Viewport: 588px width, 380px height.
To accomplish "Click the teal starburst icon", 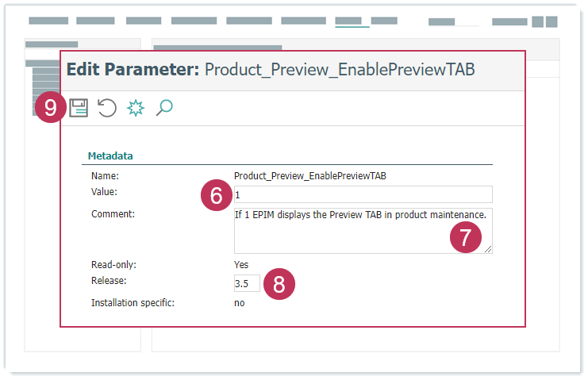I will pyautogui.click(x=136, y=108).
